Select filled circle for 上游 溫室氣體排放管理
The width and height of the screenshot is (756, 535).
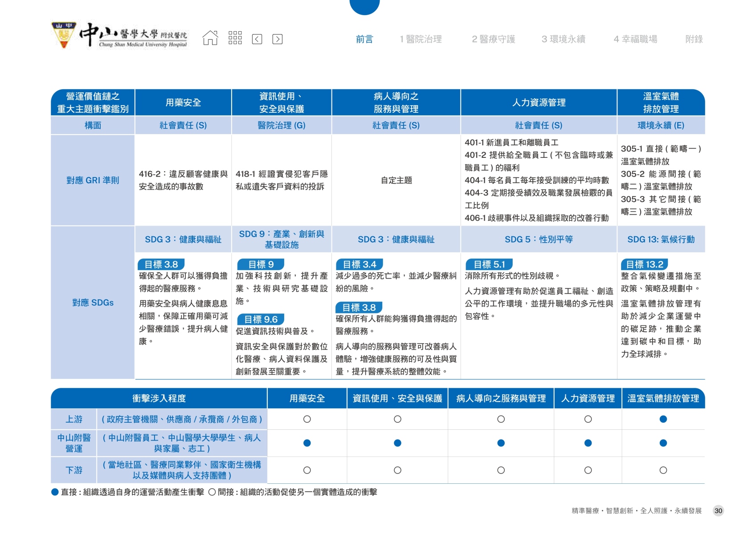click(663, 419)
